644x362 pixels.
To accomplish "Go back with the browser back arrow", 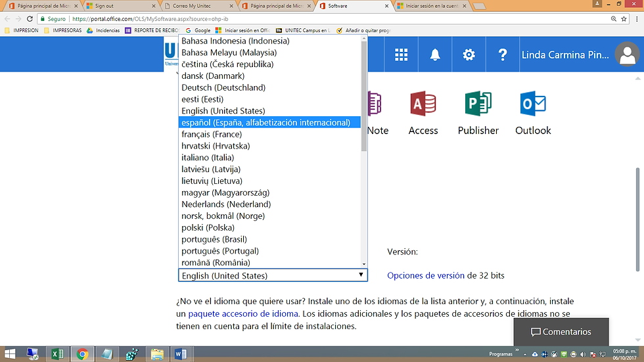I will point(7,19).
